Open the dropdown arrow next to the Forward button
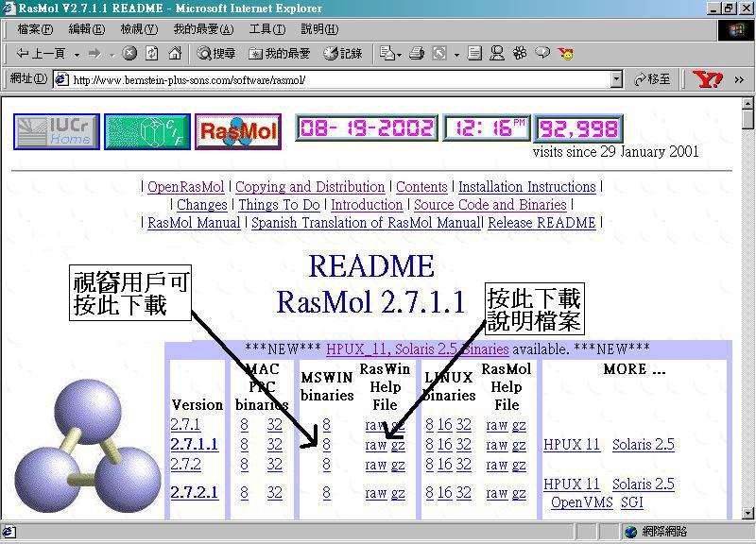Viewport: 756px width, 544px height. 112,55
